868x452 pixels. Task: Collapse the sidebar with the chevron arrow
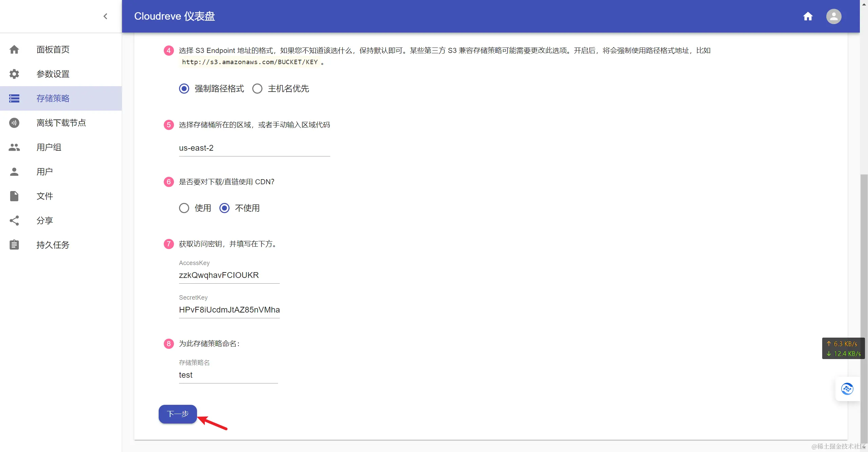pyautogui.click(x=105, y=16)
